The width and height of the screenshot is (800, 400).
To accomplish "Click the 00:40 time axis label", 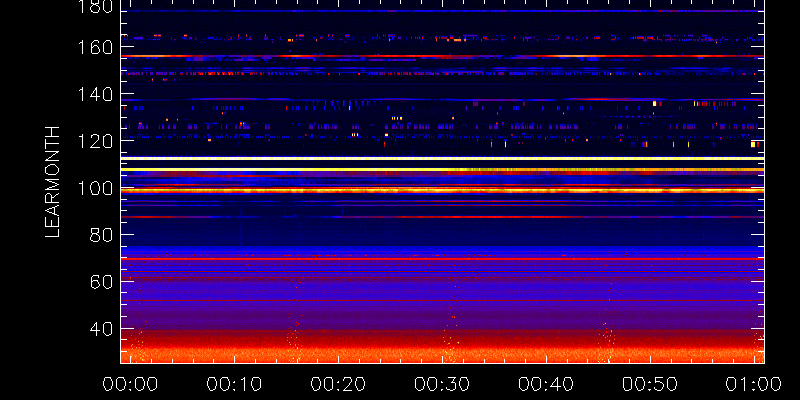I will [x=546, y=384].
